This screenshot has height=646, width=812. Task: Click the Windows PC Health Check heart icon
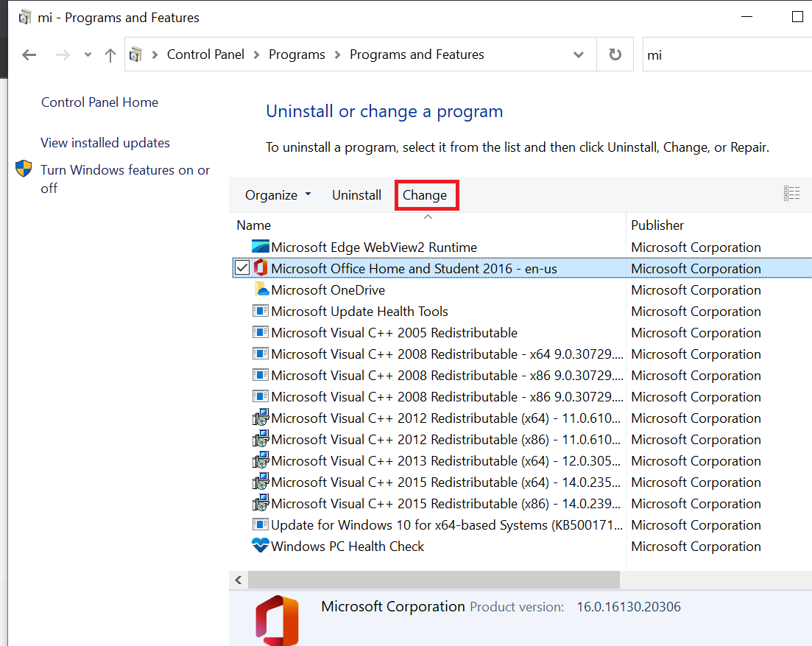[261, 545]
